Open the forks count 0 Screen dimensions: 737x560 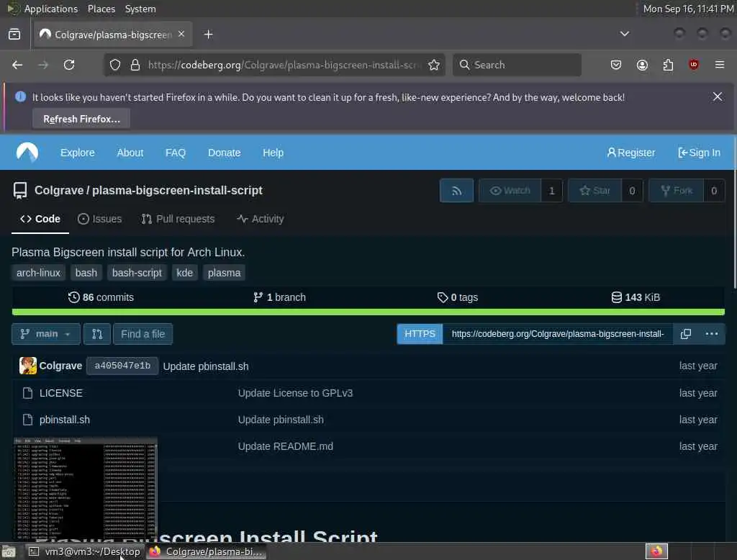pos(714,191)
